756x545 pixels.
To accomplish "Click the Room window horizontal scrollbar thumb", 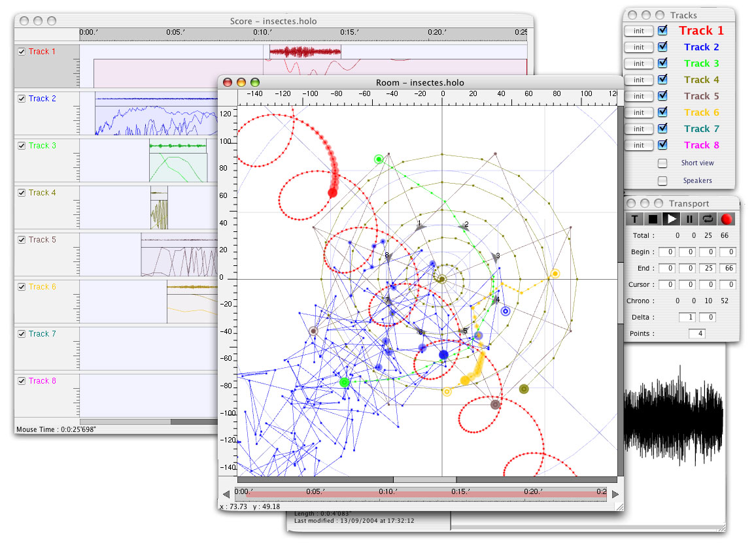I will click(425, 480).
